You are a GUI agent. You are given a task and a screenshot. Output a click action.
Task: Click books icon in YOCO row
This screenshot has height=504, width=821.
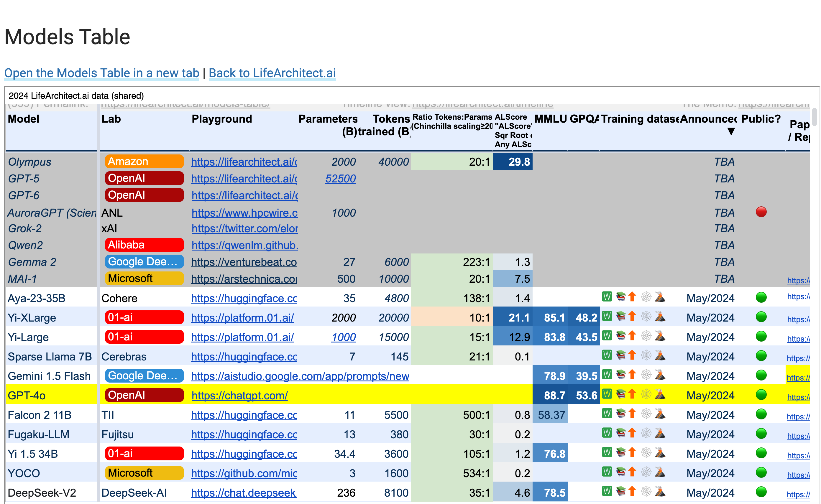pos(620,472)
